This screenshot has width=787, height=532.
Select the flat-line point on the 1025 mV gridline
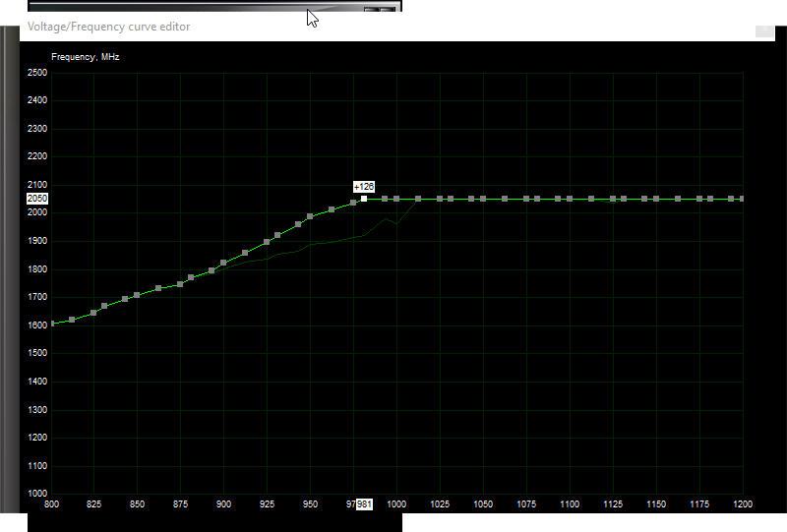pos(440,199)
